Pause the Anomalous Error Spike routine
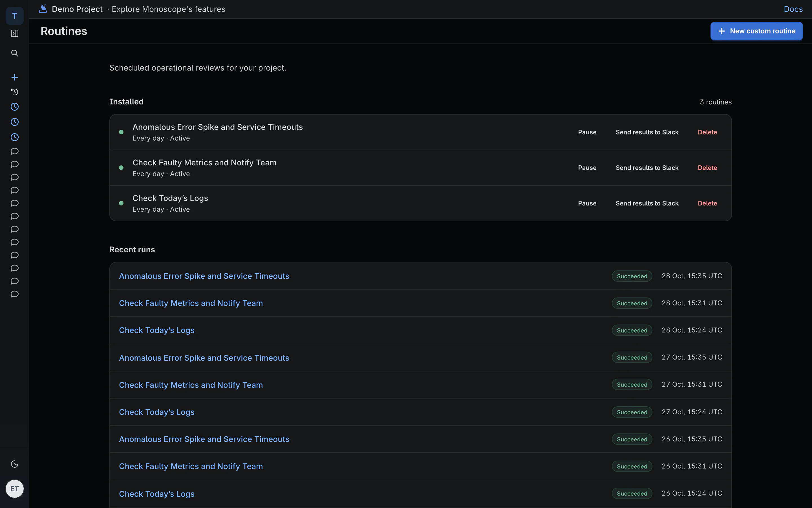Screen dimensions: 812x508 coord(587,132)
